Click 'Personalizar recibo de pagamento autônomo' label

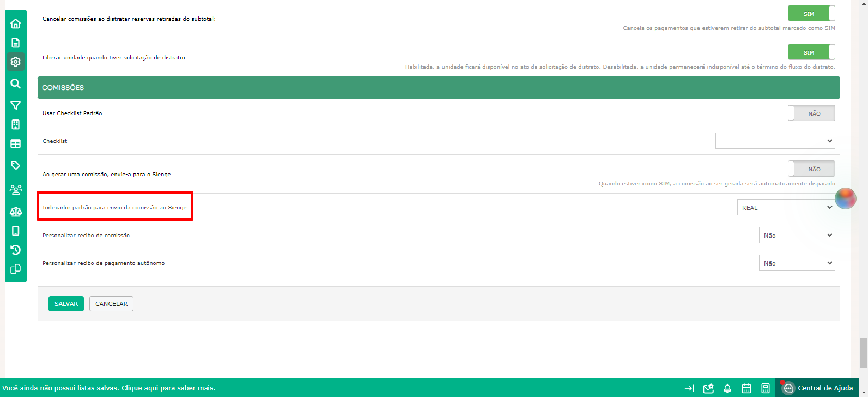pyautogui.click(x=104, y=263)
